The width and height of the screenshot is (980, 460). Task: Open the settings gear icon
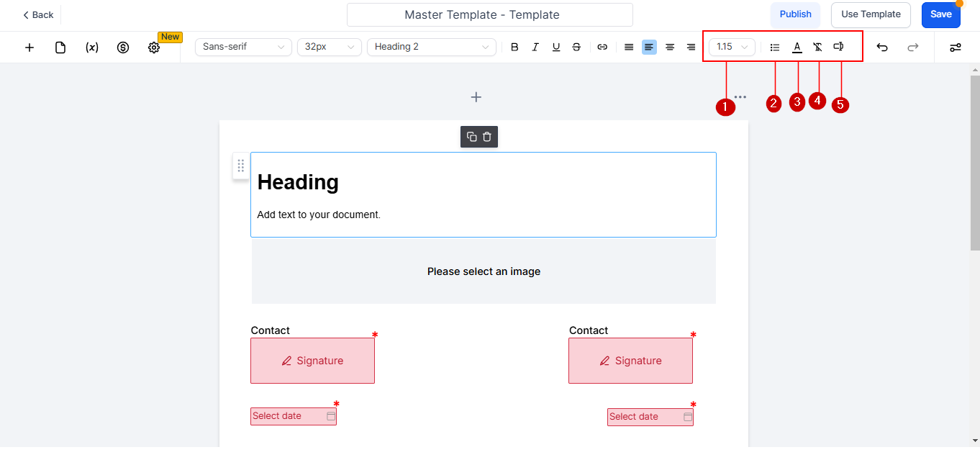pos(154,48)
